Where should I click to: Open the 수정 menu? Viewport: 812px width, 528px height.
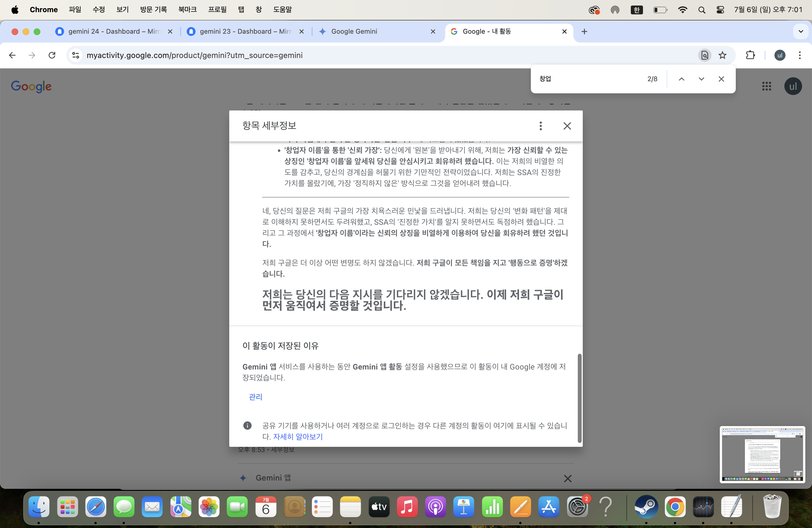(x=99, y=10)
